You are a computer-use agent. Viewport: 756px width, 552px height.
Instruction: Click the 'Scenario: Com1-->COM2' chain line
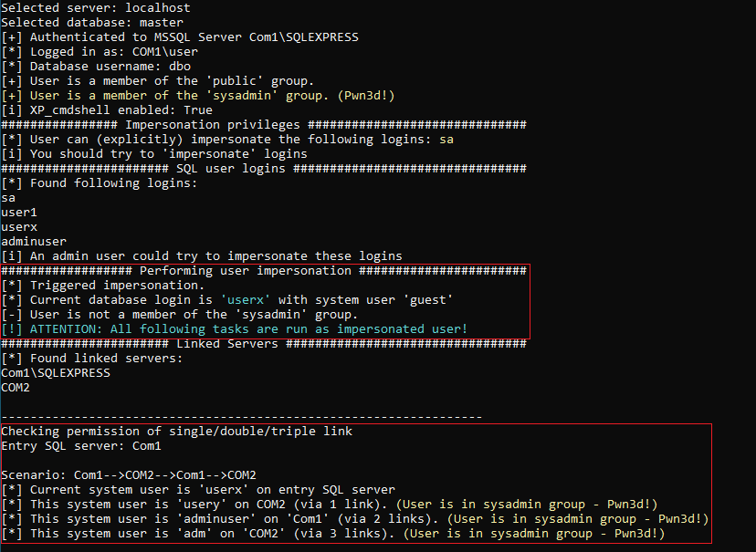point(129,475)
